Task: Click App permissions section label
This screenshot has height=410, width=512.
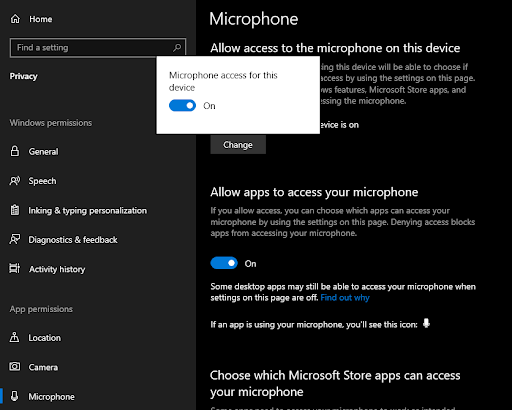Action: tap(41, 309)
